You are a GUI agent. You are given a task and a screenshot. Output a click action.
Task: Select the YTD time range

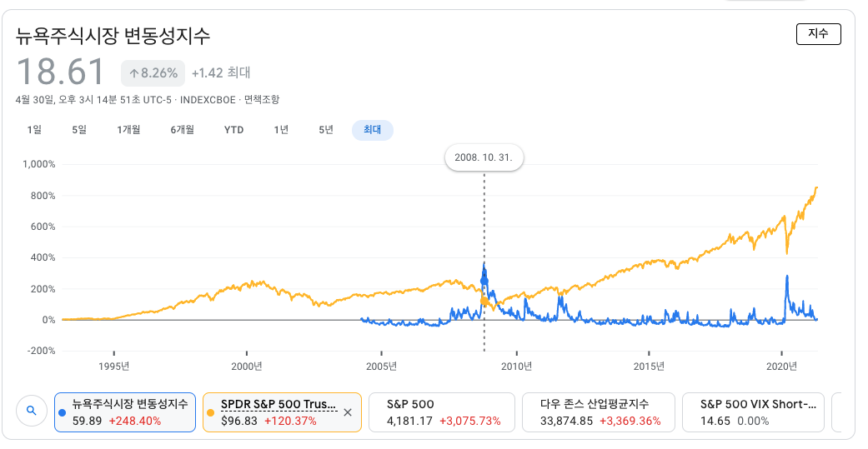coord(233,130)
